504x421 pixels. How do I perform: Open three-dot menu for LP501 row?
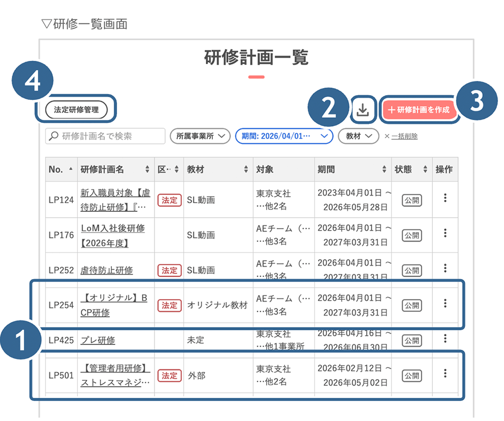[445, 373]
